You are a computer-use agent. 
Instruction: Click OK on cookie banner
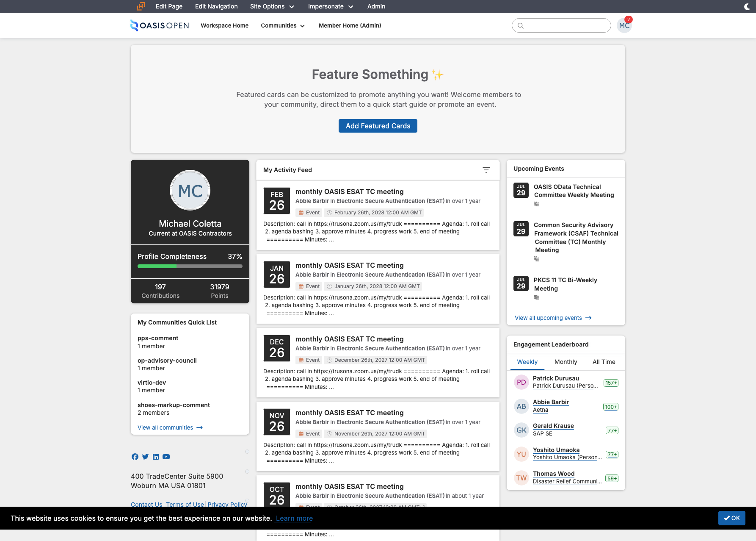click(x=731, y=518)
